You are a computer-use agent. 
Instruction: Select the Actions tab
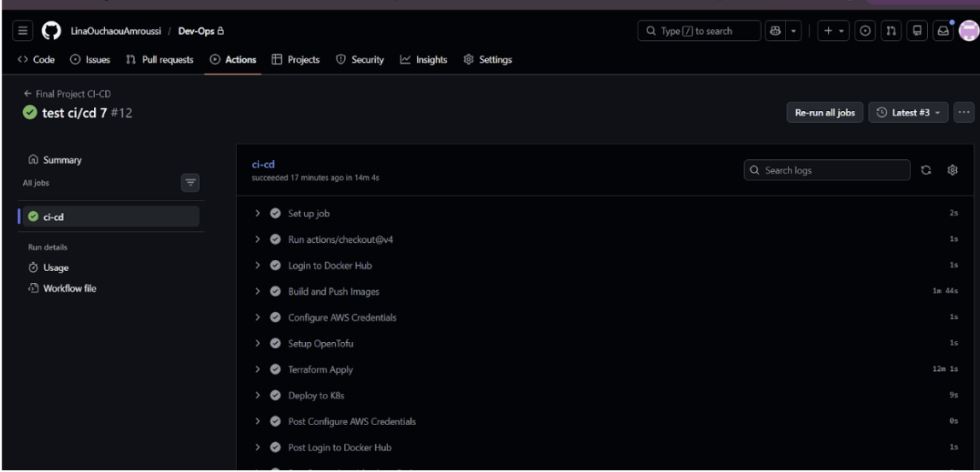(233, 60)
